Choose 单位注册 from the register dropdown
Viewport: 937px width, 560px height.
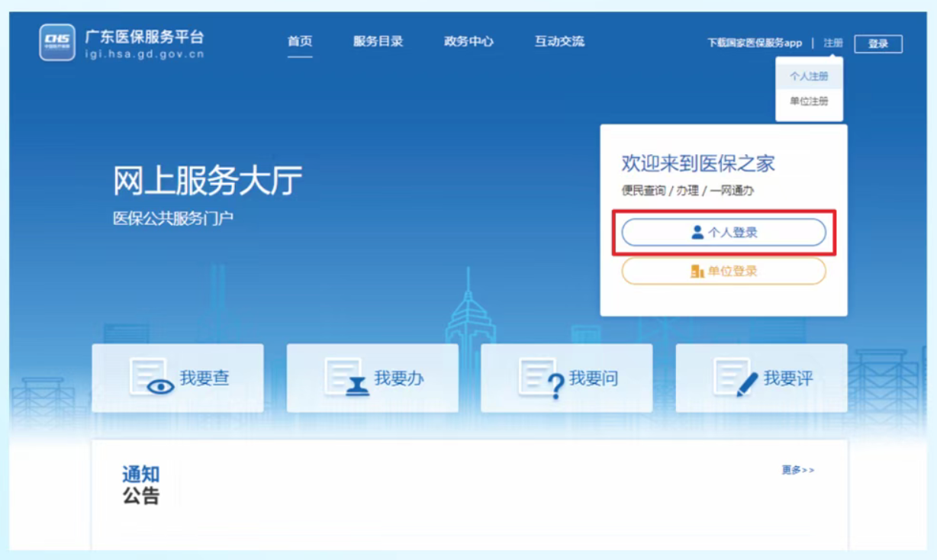coord(809,101)
